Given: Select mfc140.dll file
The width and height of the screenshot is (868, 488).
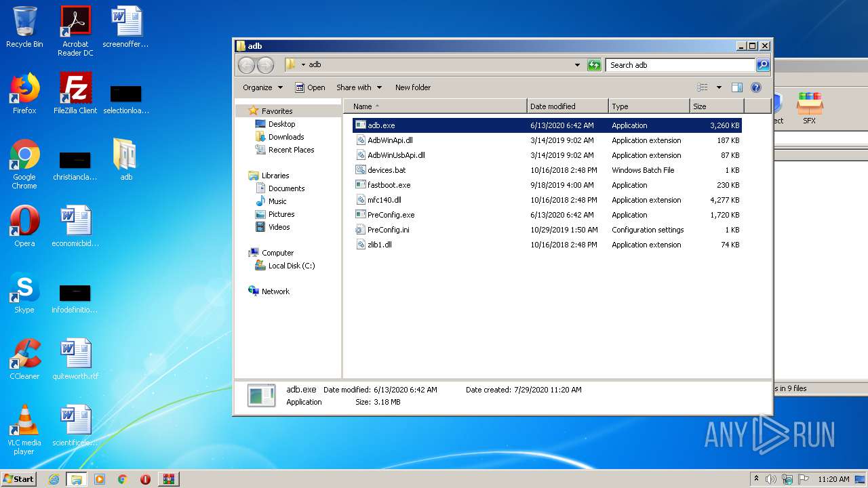Looking at the screenshot, I should pyautogui.click(x=547, y=200).
